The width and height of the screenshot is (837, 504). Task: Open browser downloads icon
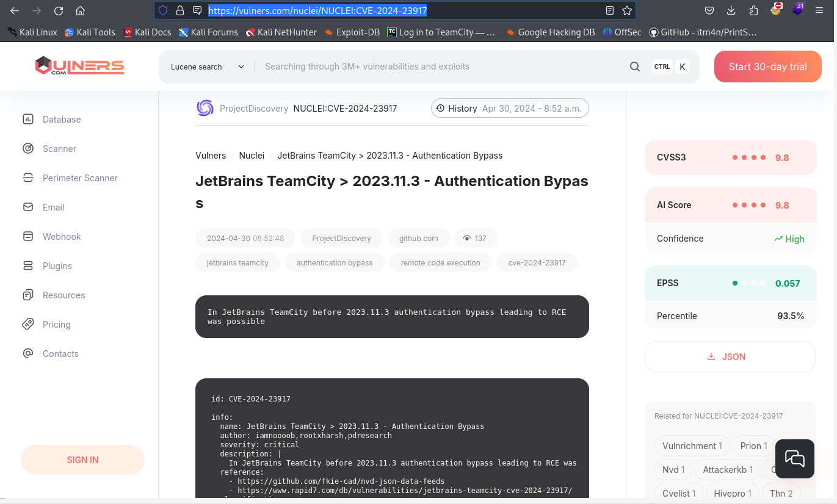tap(731, 10)
